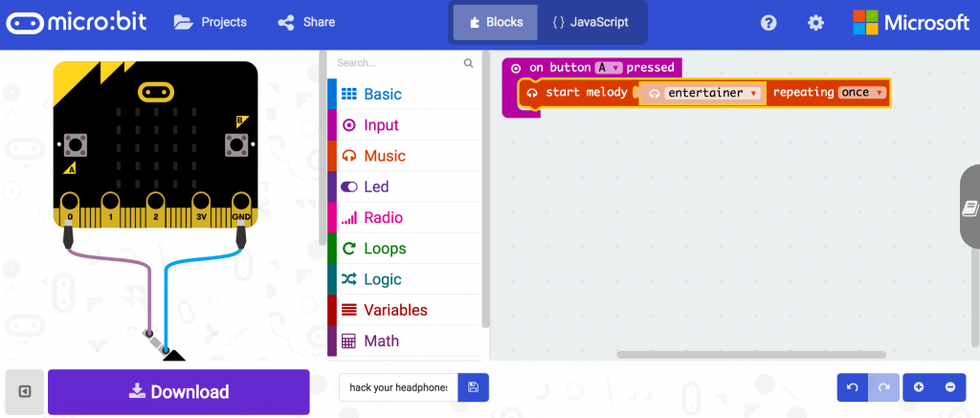This screenshot has height=418, width=980.
Task: Click the save project disk icon
Action: point(473,387)
